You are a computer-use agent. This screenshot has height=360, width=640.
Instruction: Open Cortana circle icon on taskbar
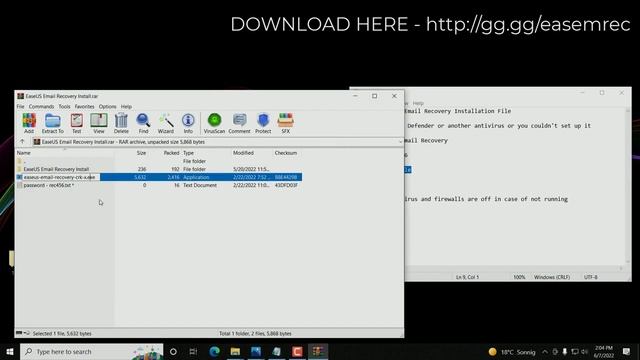tap(173, 351)
